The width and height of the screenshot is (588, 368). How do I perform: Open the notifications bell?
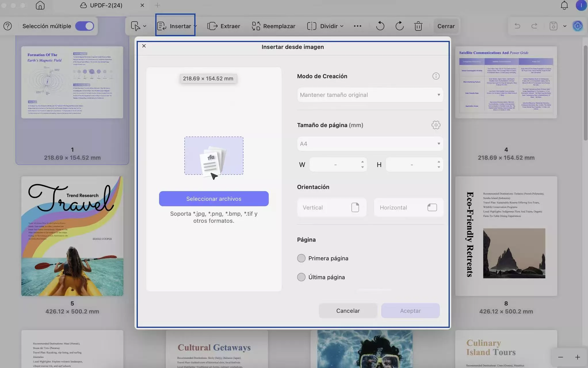click(564, 5)
